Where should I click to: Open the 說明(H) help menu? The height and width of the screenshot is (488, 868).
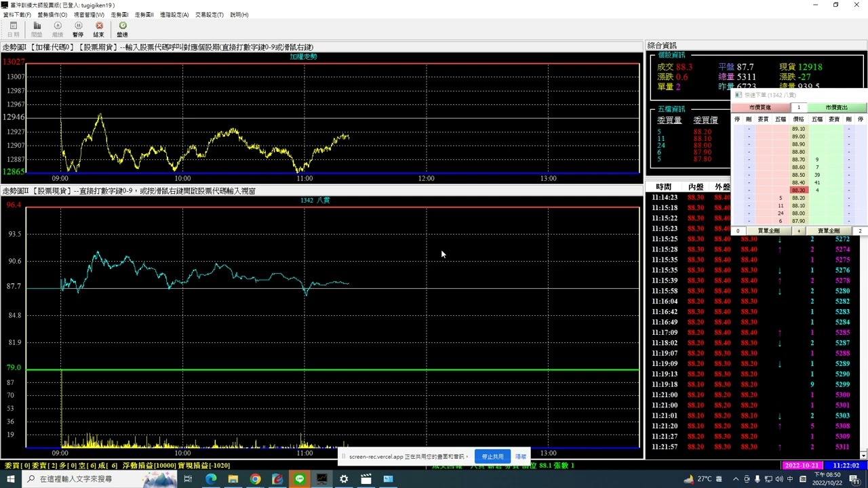coord(239,15)
